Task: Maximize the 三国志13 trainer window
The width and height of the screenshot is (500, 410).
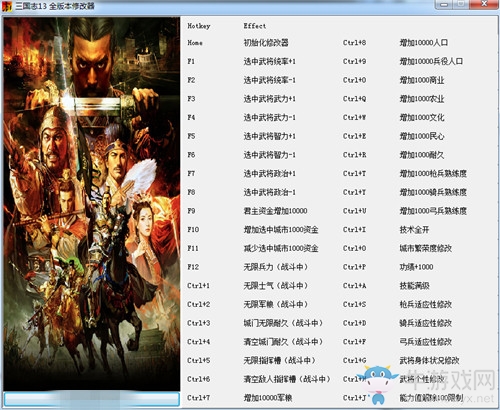Action: point(461,4)
